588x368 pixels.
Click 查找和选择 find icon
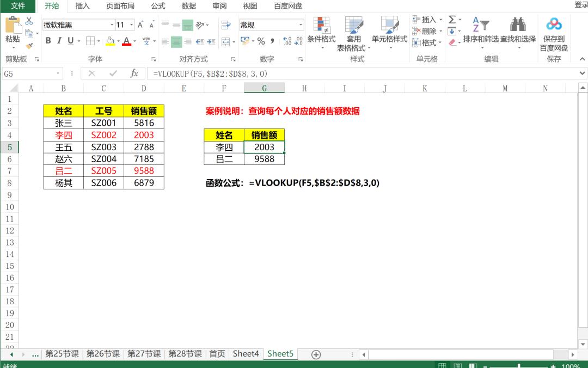(517, 24)
